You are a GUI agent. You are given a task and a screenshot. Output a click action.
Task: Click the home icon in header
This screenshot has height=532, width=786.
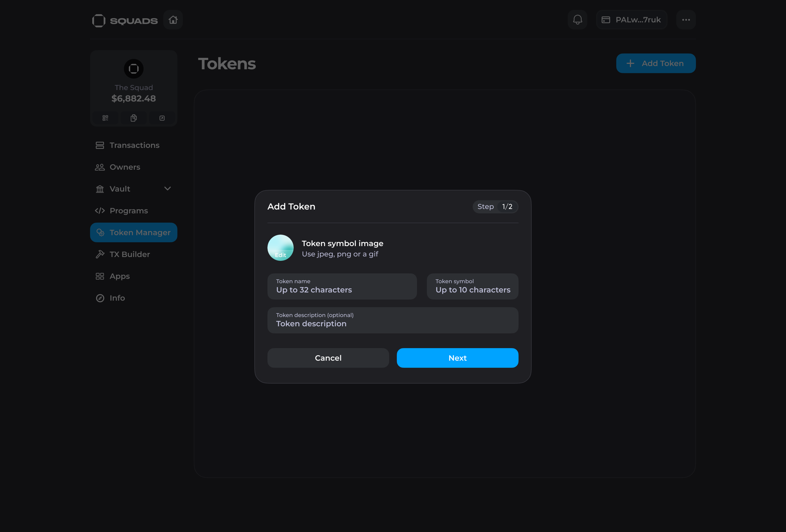click(173, 20)
